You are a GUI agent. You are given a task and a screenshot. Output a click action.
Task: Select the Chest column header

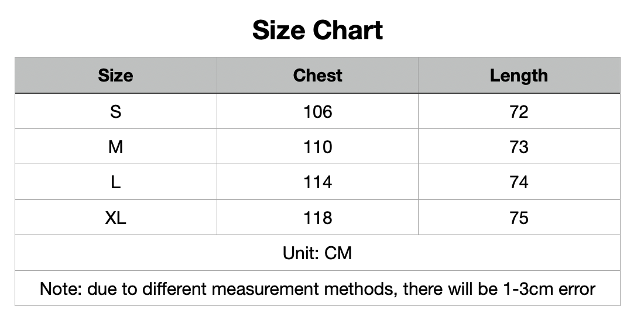(x=317, y=76)
